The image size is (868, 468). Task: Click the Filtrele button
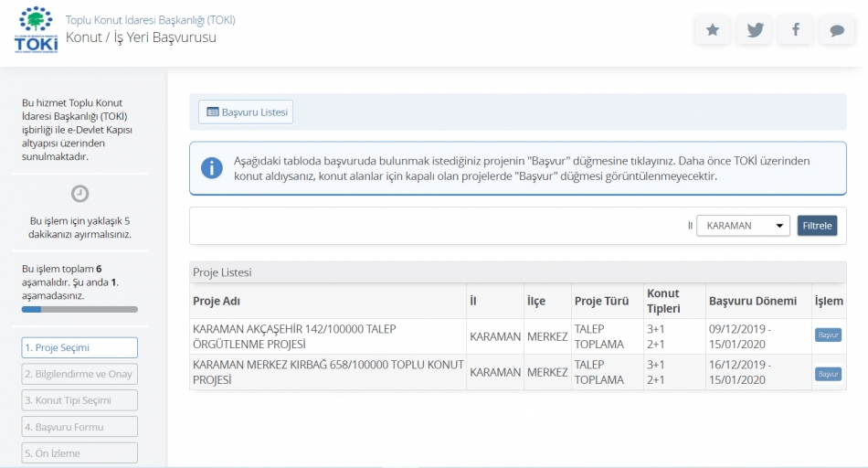[x=817, y=226]
